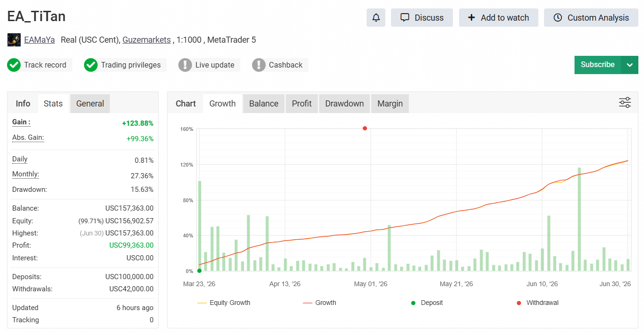Click the Apr 13, '26 axis label
The width and height of the screenshot is (644, 334).
click(x=285, y=284)
